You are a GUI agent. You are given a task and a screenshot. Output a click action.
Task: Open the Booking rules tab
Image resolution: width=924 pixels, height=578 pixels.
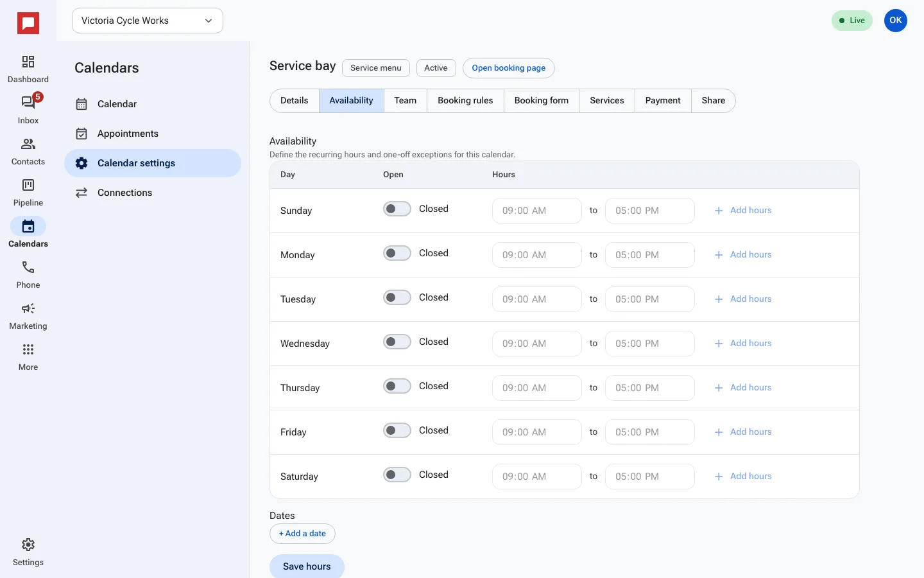[466, 101]
